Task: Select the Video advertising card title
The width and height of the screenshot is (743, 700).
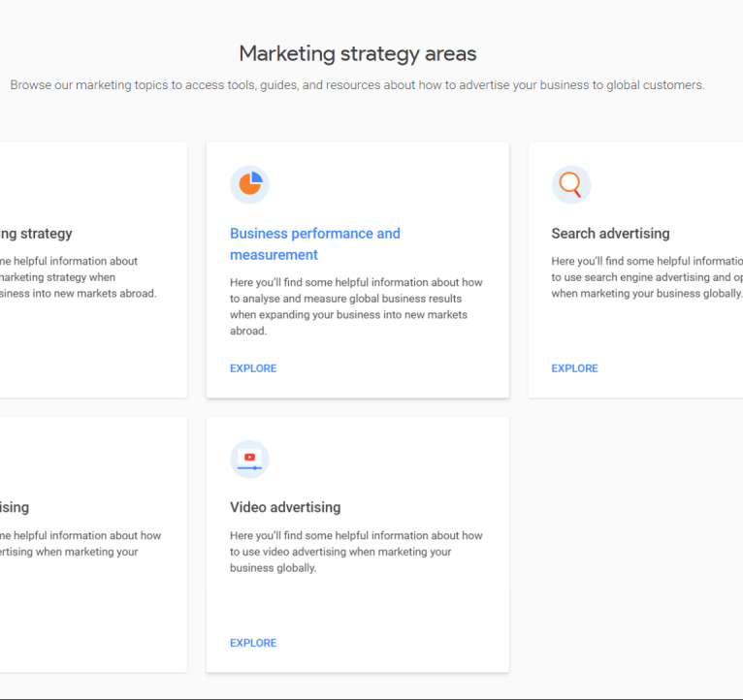Action: click(285, 507)
